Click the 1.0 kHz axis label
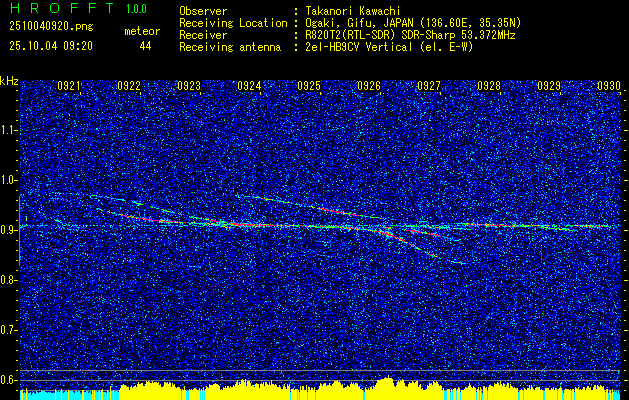629x400 pixels. pyautogui.click(x=9, y=180)
